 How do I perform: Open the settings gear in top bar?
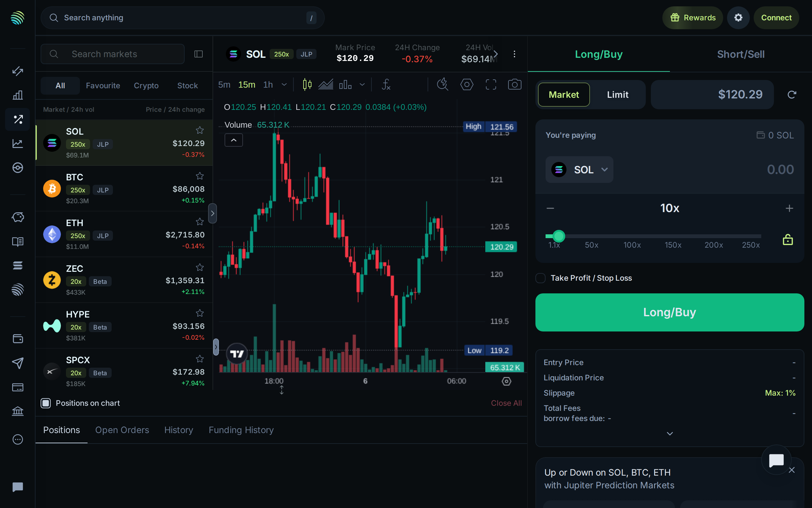point(738,17)
